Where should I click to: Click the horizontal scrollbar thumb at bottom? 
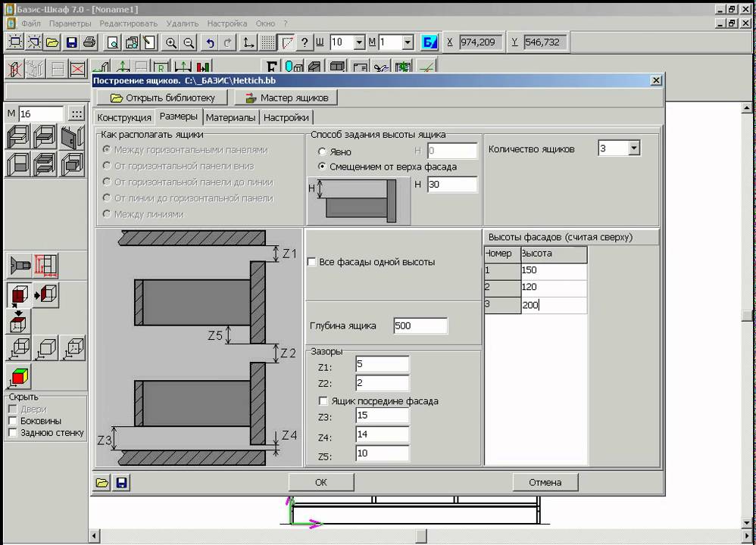tap(421, 536)
